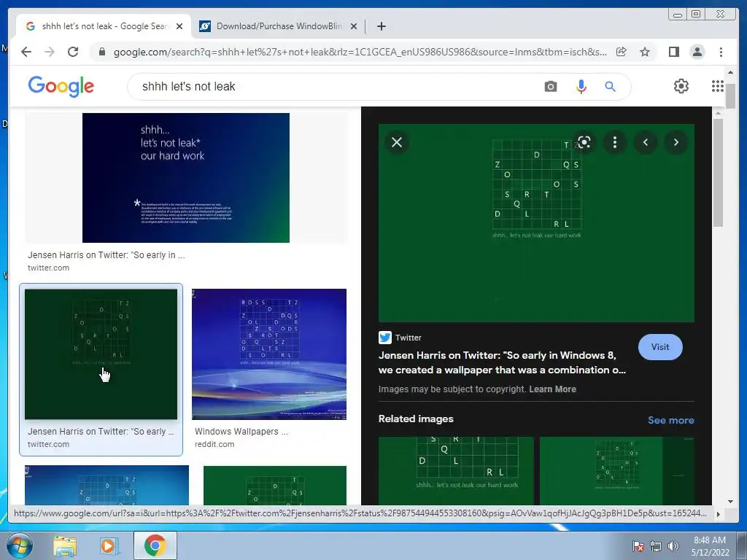Click the blue search magnifier
The image size is (747, 560).
[x=610, y=86]
